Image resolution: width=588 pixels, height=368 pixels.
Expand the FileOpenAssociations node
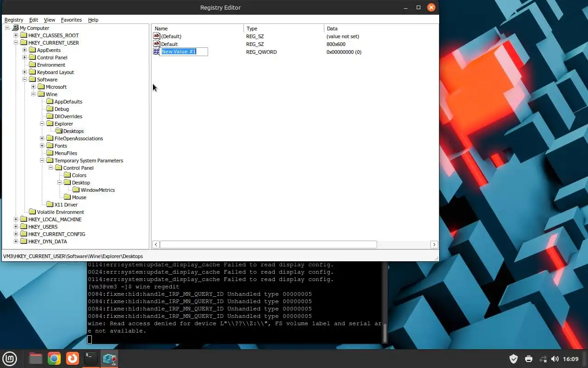(x=42, y=138)
